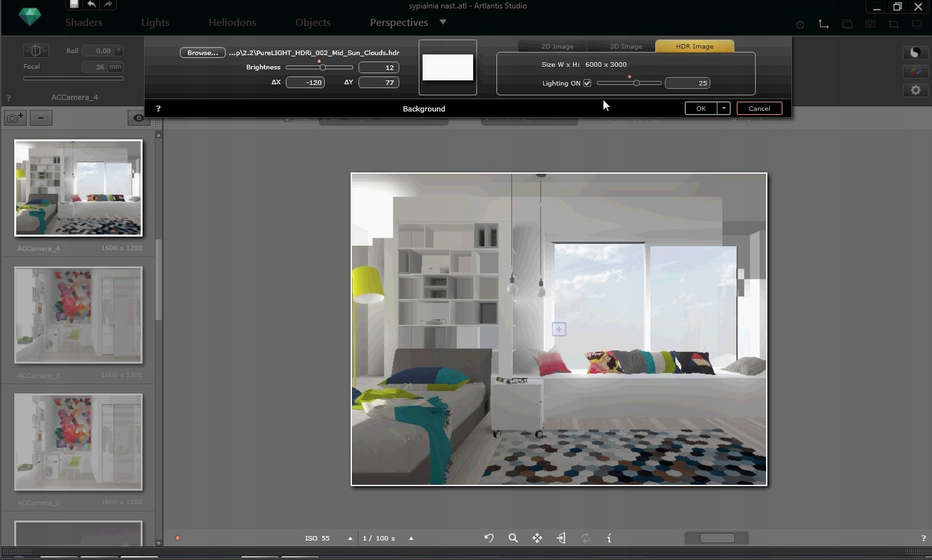932x560 pixels.
Task: Uncheck the Lighting ON checkbox
Action: pos(587,83)
